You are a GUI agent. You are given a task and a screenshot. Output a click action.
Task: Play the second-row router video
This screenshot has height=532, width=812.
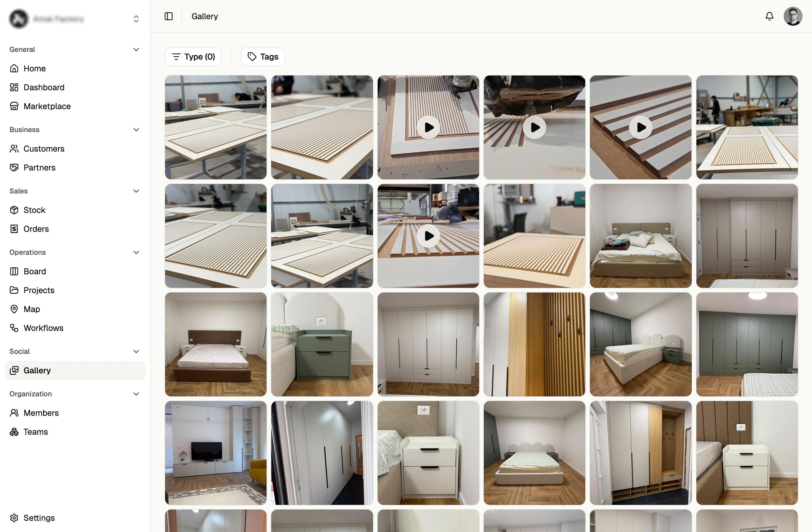tap(428, 236)
